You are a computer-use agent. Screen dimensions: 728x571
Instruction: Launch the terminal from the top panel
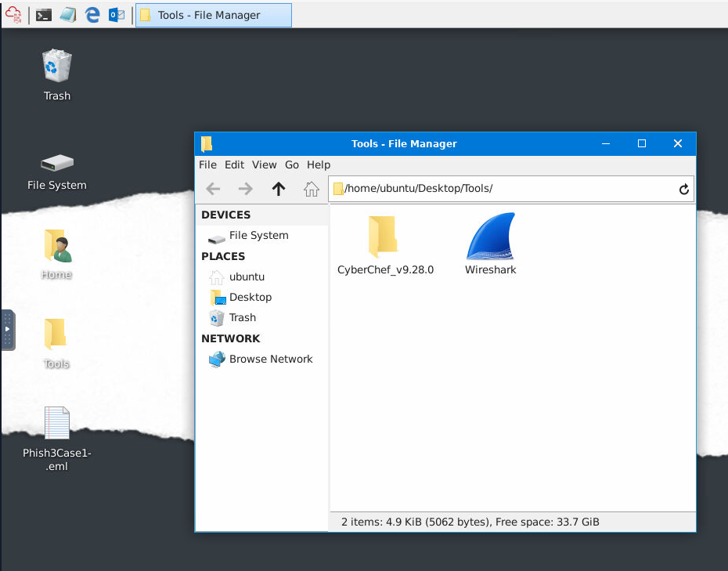click(x=44, y=15)
